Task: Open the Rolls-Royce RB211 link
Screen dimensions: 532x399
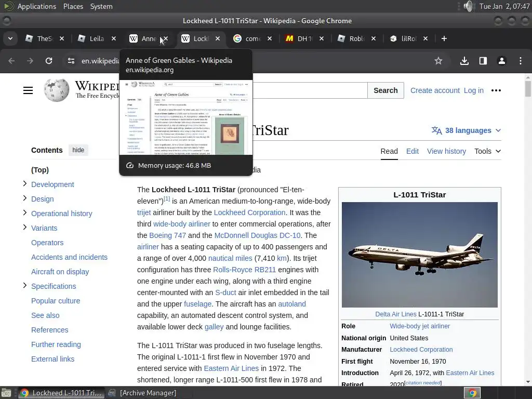Action: [x=244, y=270]
